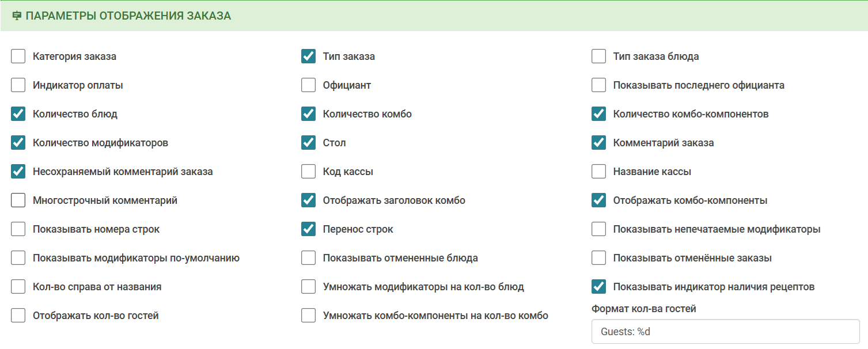The width and height of the screenshot is (868, 349).
Task: Uncheck «Показывать индикатор наличия рецептов»
Action: [x=599, y=287]
